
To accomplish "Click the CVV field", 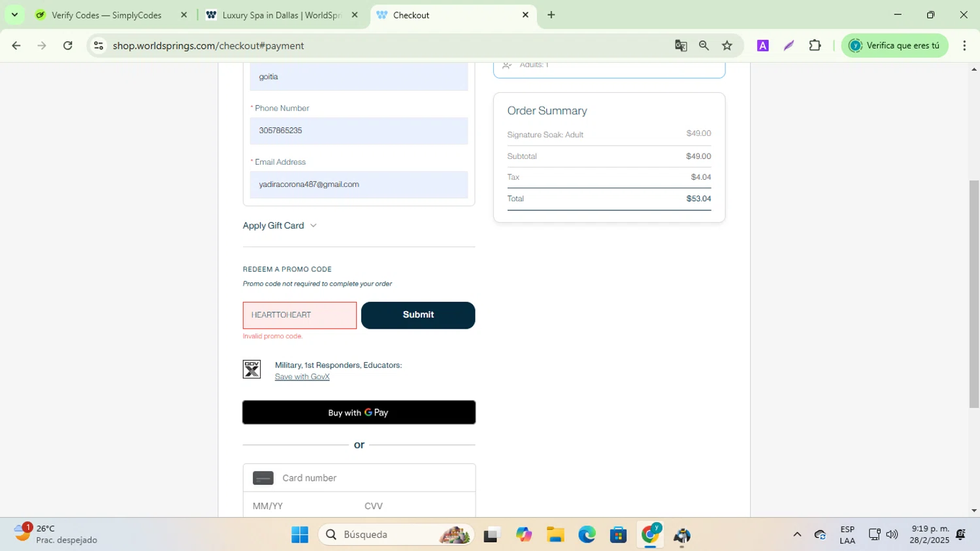I will (415, 506).
